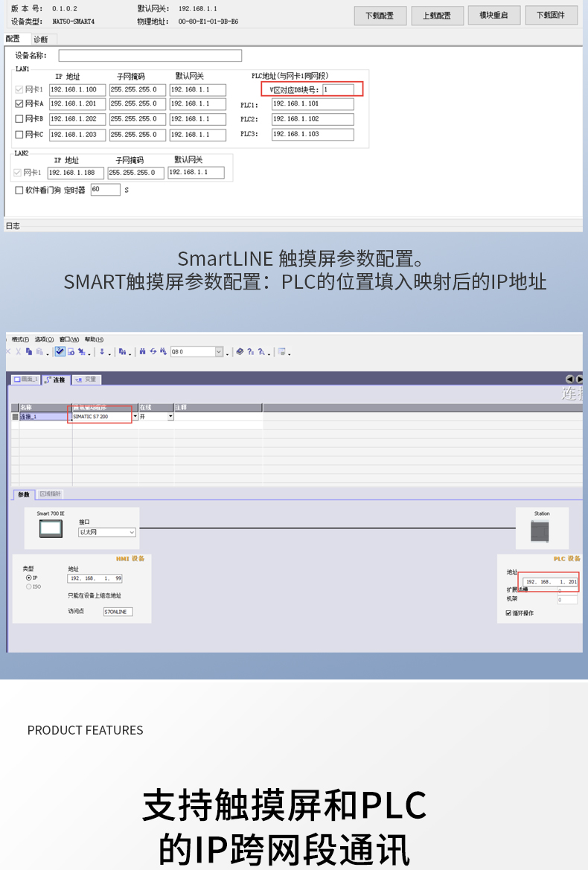The image size is (588, 870).
Task: Click the Paste clipboard icon in toolbar
Action: [39, 352]
